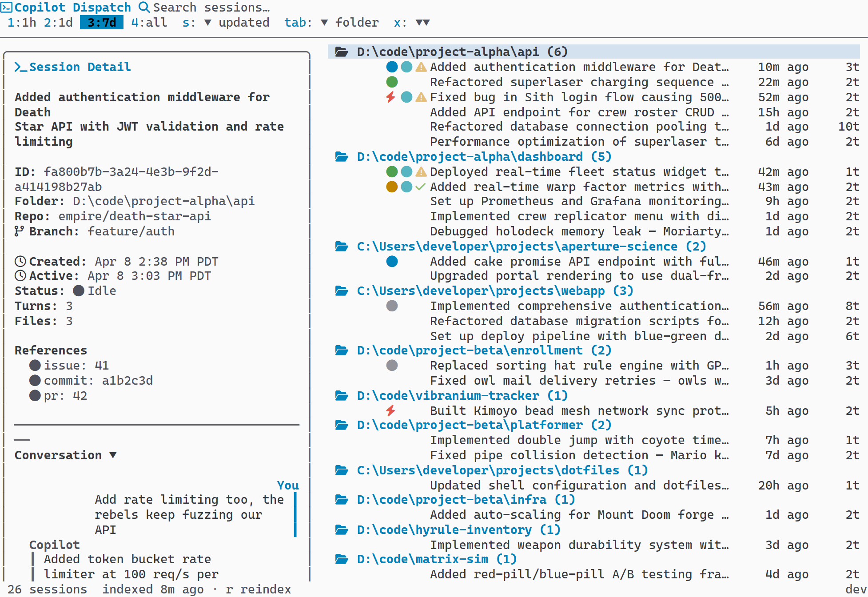This screenshot has width=868, height=597.
Task: Click the matrix-sim folder icon
Action: (x=342, y=559)
